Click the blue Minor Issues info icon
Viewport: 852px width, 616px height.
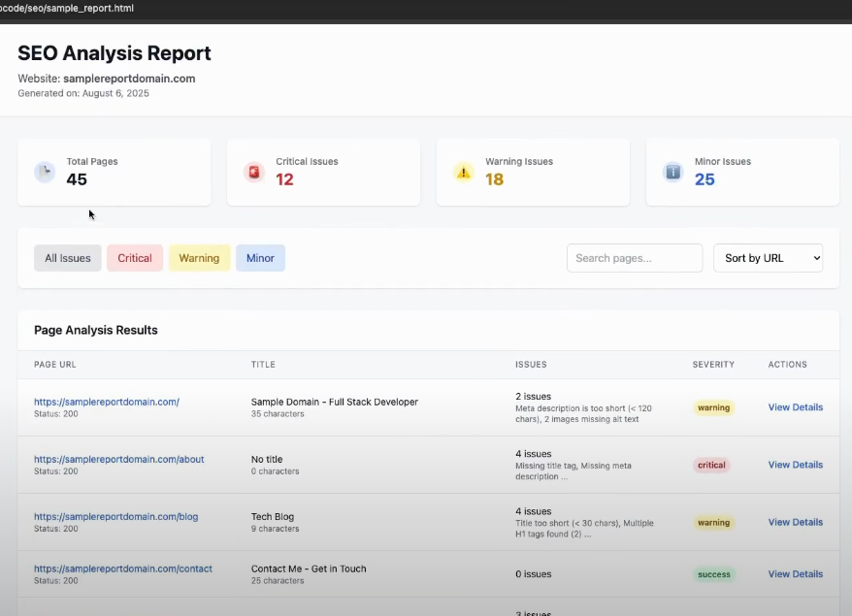(673, 172)
